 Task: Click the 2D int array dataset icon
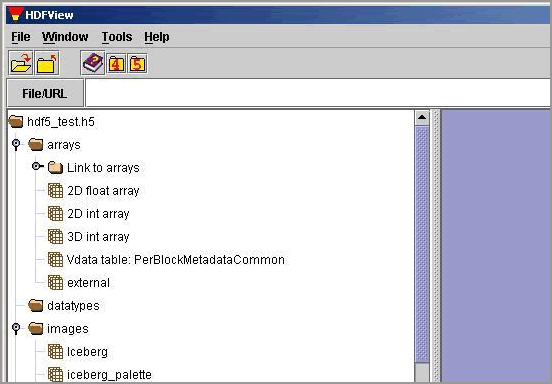coord(55,214)
